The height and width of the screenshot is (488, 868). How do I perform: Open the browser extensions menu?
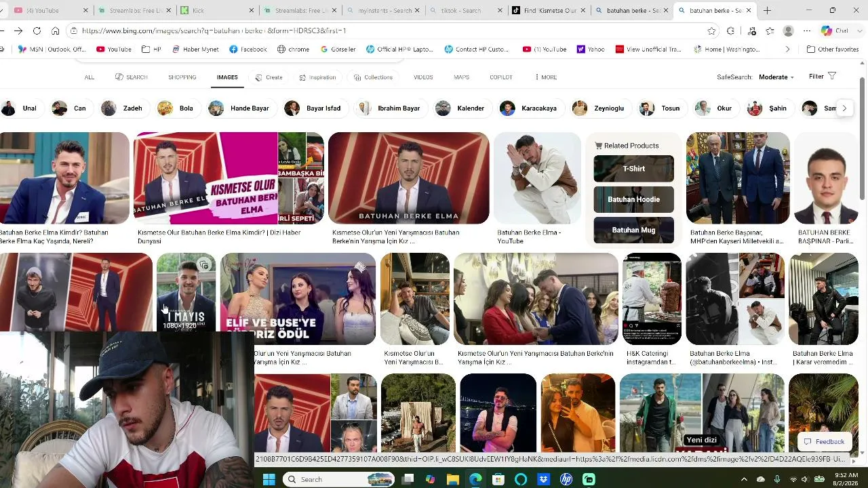(730, 30)
